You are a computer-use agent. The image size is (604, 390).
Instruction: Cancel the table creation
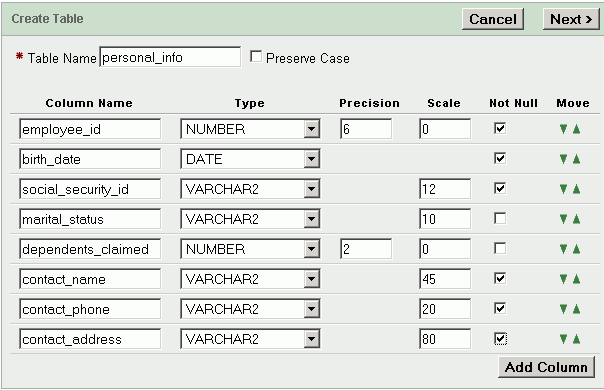tap(493, 19)
